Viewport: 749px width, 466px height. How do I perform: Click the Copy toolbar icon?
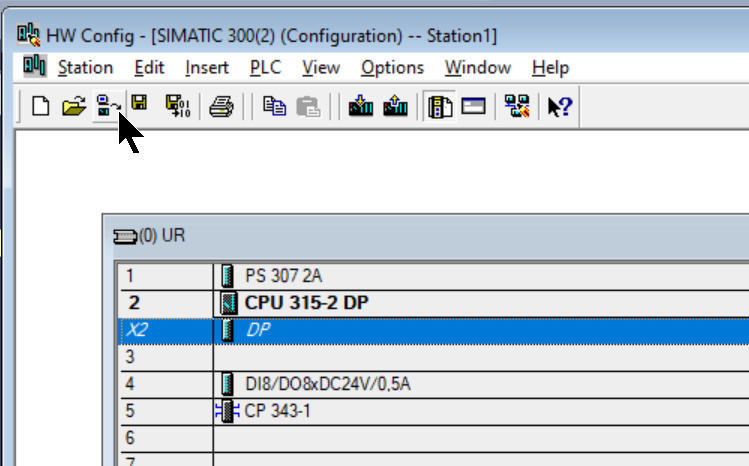click(275, 106)
